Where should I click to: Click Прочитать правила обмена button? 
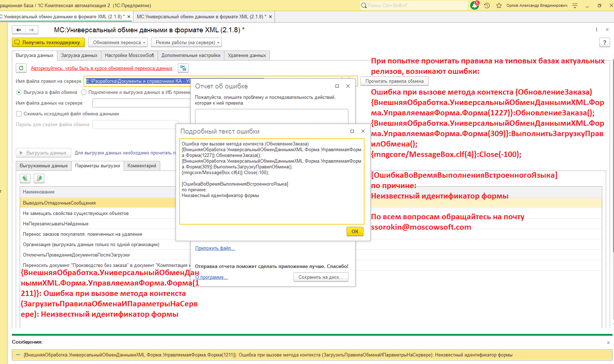coord(395,81)
